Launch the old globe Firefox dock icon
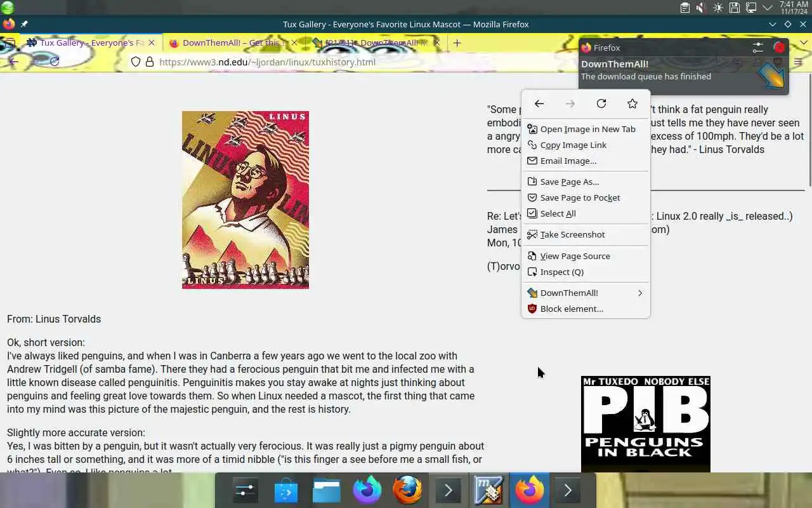Viewport: 812px width, 508px height. click(407, 490)
